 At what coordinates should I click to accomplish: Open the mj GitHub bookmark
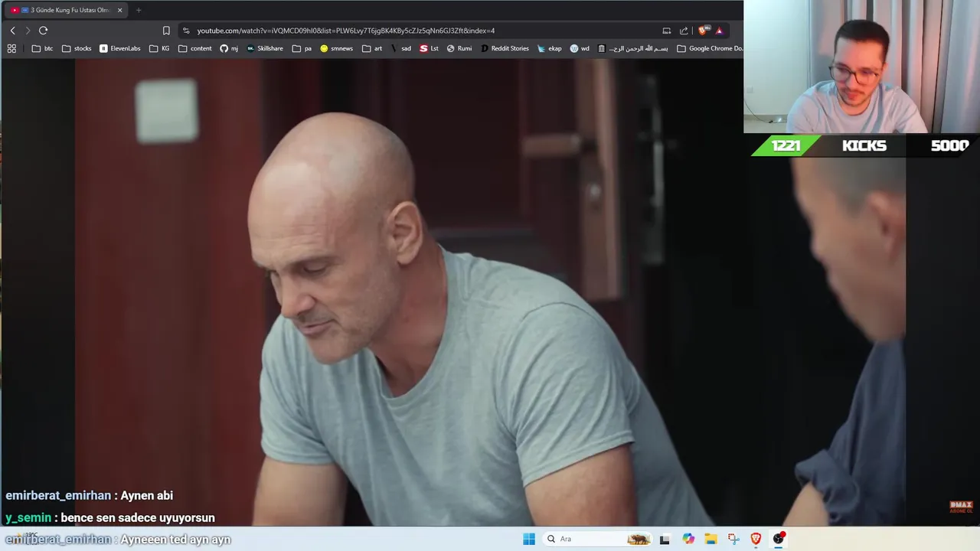click(229, 48)
